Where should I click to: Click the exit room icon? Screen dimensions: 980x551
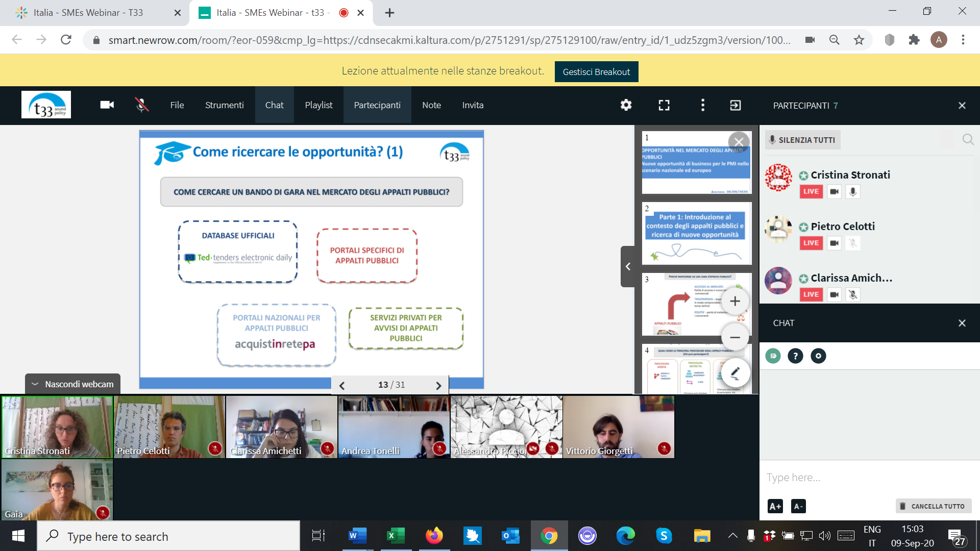pyautogui.click(x=736, y=105)
